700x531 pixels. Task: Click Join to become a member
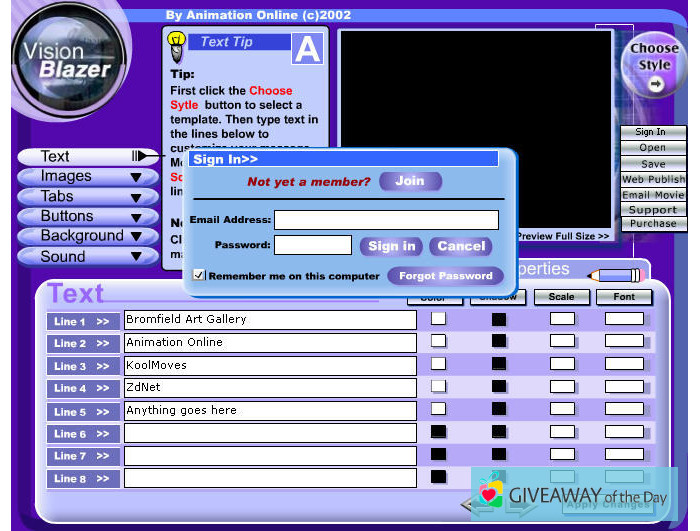410,181
